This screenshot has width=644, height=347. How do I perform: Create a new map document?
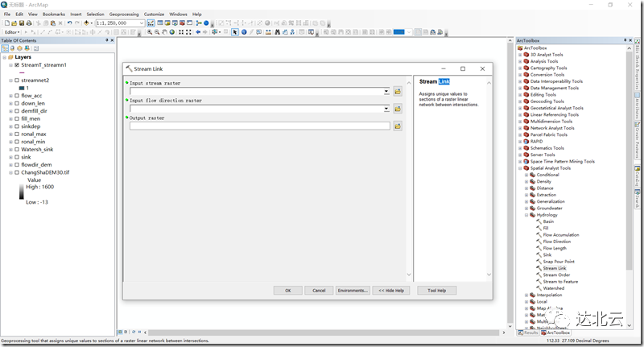[7, 23]
